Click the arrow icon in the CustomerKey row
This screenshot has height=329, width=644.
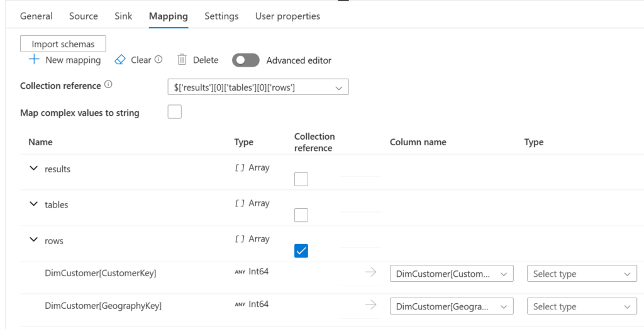pyautogui.click(x=371, y=272)
